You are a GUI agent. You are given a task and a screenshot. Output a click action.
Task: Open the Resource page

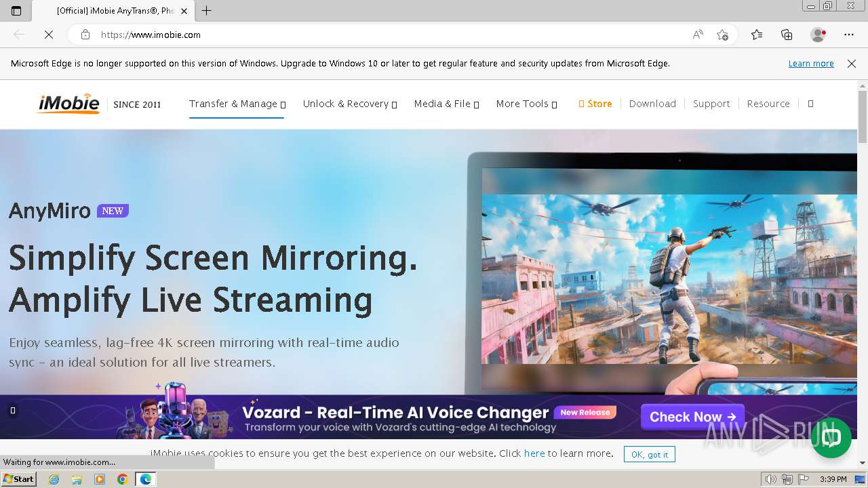(x=768, y=104)
